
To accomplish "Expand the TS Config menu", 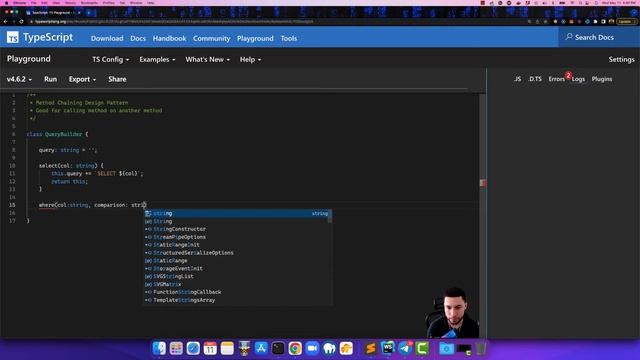I will pyautogui.click(x=110, y=60).
